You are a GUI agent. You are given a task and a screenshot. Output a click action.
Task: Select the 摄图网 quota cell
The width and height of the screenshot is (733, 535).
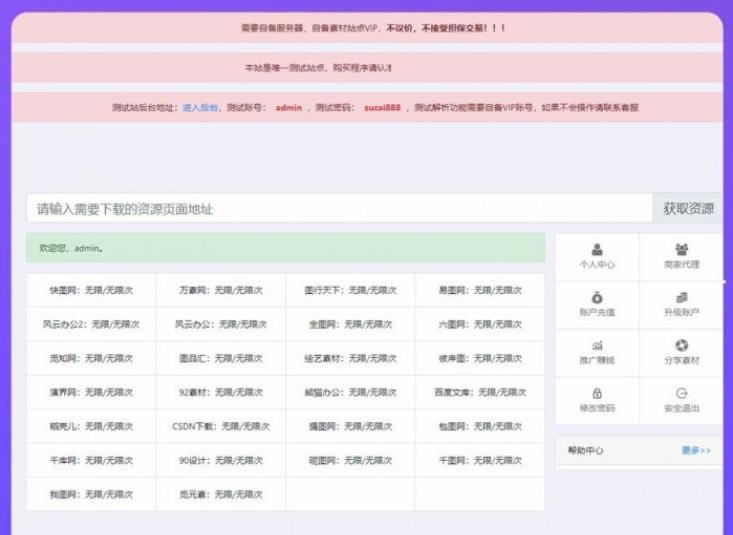tap(350, 427)
